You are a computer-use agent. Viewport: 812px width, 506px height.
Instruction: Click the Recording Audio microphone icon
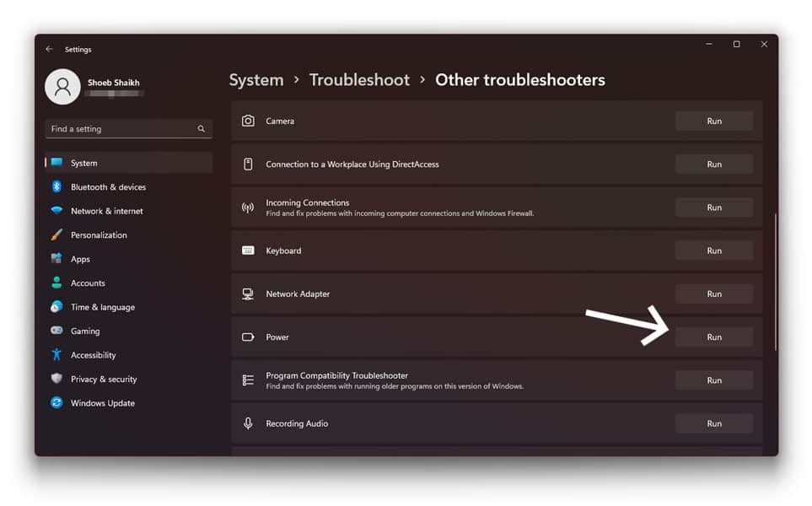[248, 423]
